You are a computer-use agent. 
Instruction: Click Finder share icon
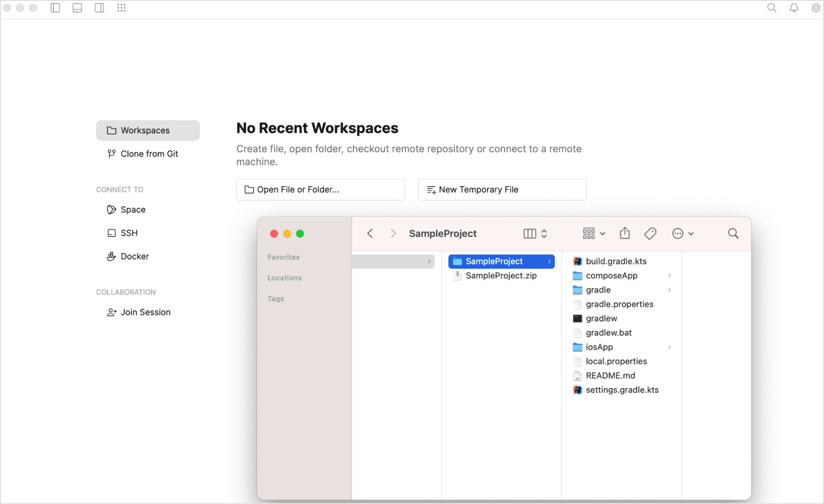click(x=625, y=233)
